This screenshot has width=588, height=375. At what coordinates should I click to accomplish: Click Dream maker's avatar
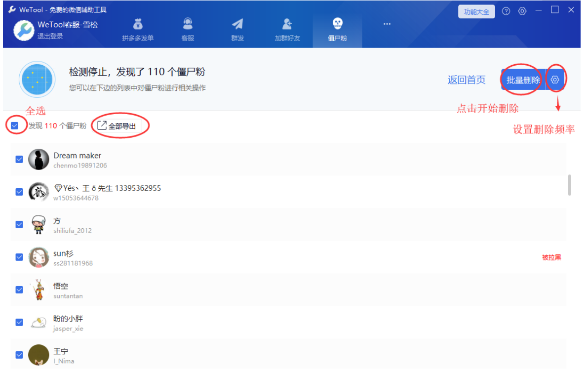pyautogui.click(x=39, y=160)
